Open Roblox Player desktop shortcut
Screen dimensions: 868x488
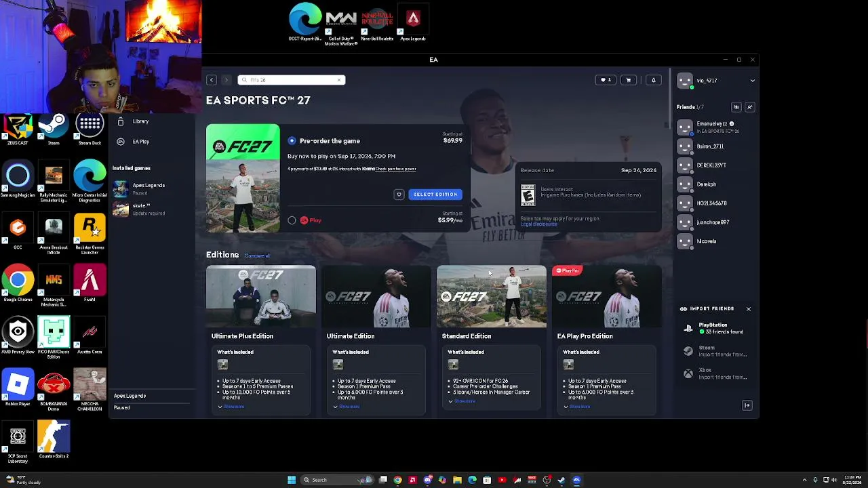tap(18, 388)
